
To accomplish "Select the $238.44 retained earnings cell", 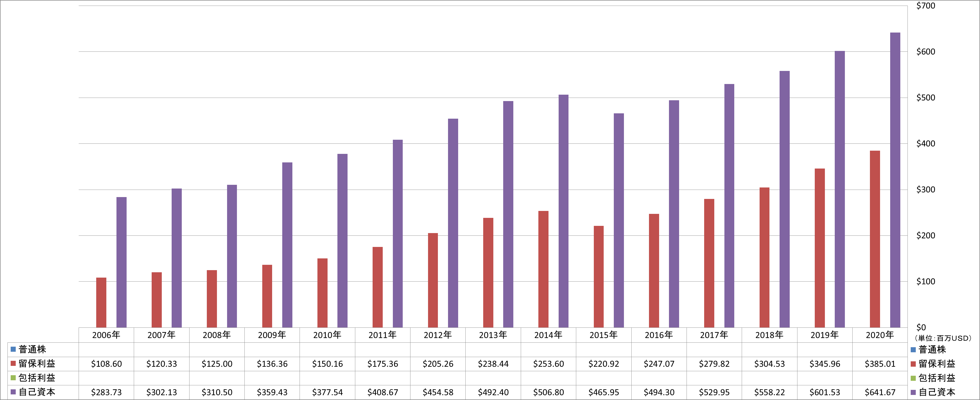I will [493, 364].
